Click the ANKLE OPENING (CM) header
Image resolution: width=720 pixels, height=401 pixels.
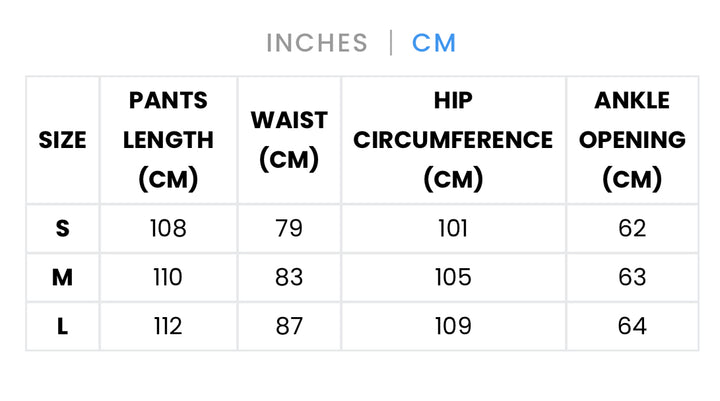coord(632,140)
